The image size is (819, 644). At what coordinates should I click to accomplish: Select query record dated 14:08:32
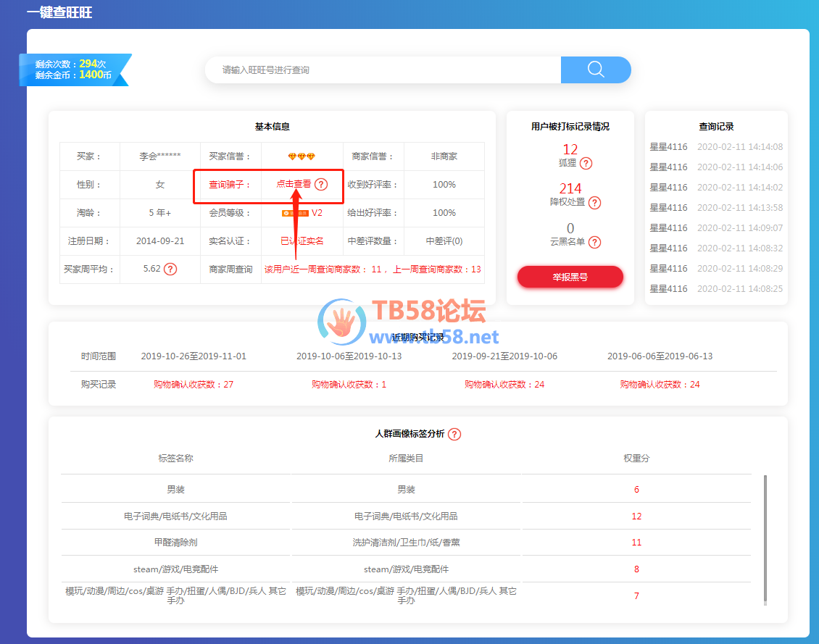coord(716,248)
